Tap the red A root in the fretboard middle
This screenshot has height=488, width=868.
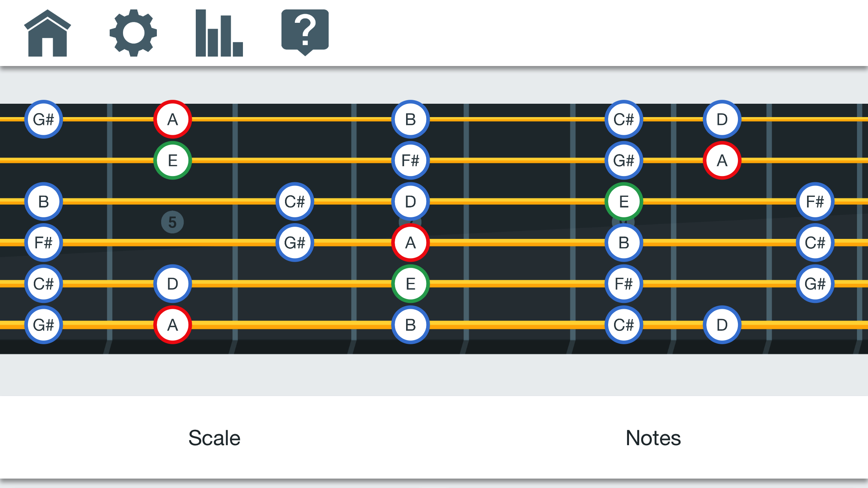[410, 243]
